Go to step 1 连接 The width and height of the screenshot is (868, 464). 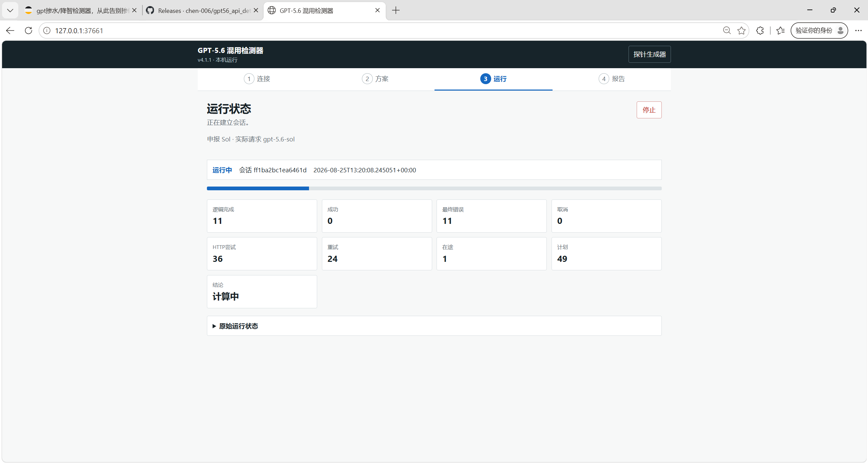pyautogui.click(x=257, y=79)
